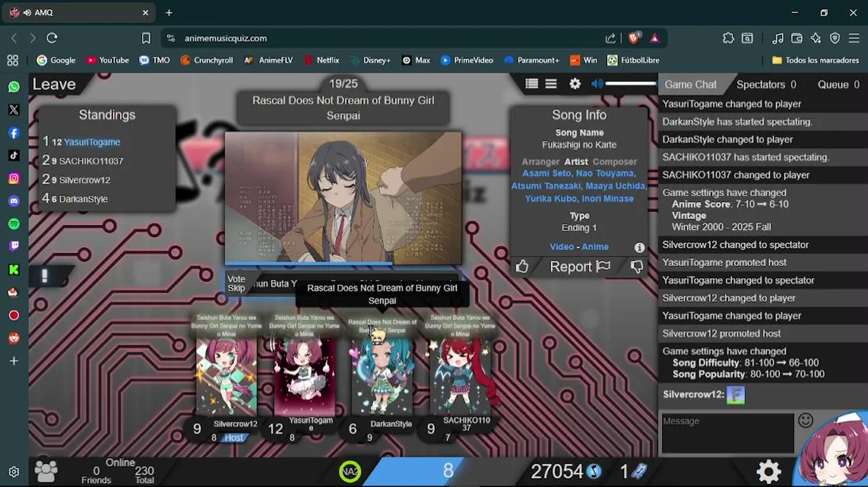Open the TikTok sidebar shortcut
Screen dimensions: 868x487
click(x=14, y=156)
